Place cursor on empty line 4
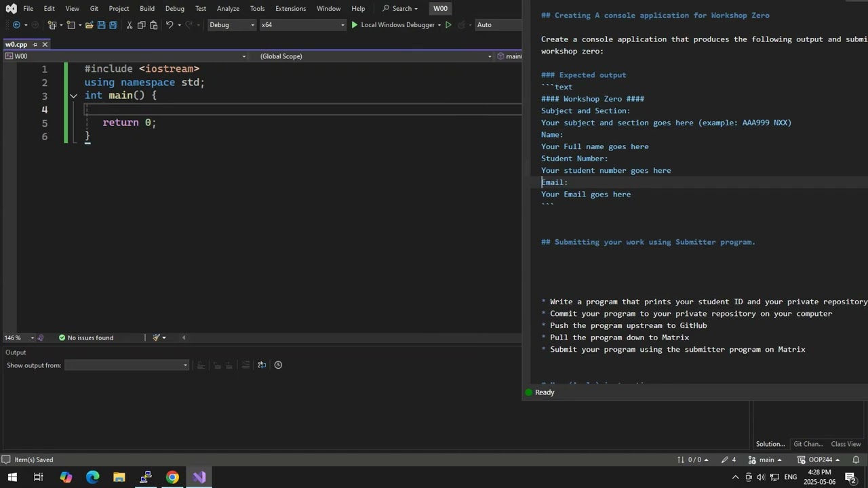The height and width of the screenshot is (488, 868). (303, 109)
